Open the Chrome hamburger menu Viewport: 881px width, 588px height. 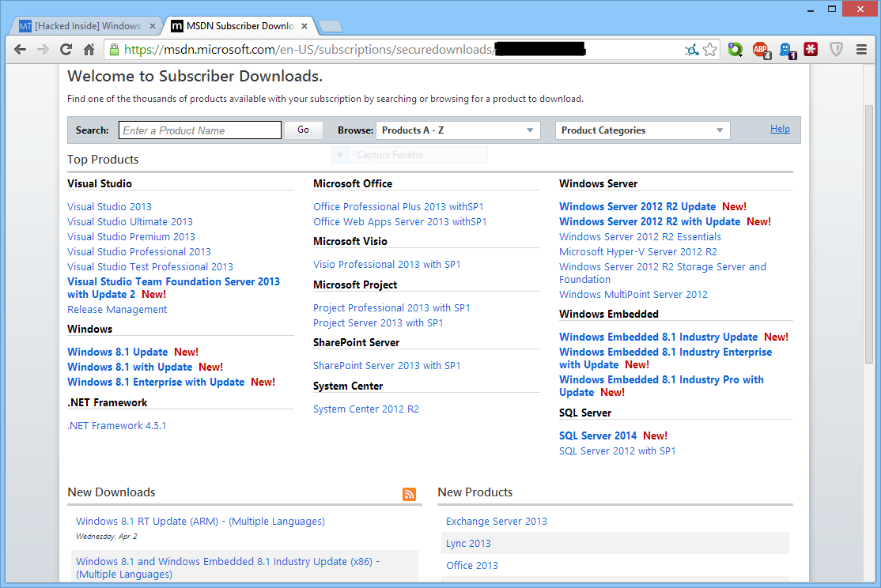tap(862, 50)
